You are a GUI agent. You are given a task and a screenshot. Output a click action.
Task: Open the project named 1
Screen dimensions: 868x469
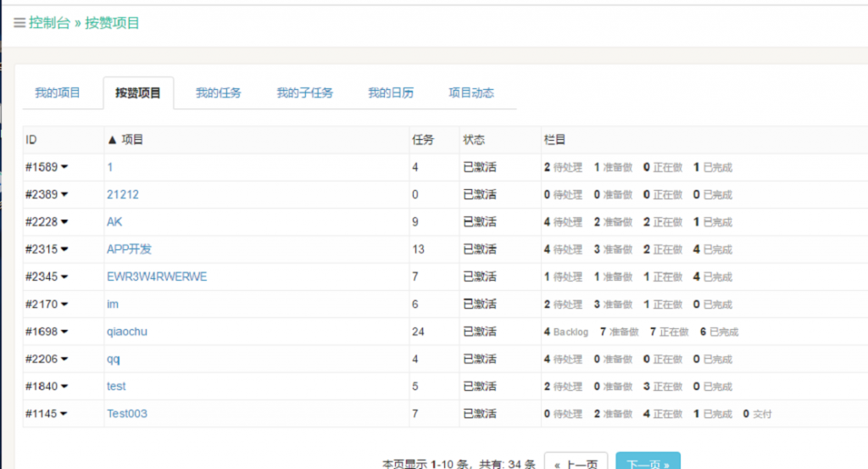(110, 167)
